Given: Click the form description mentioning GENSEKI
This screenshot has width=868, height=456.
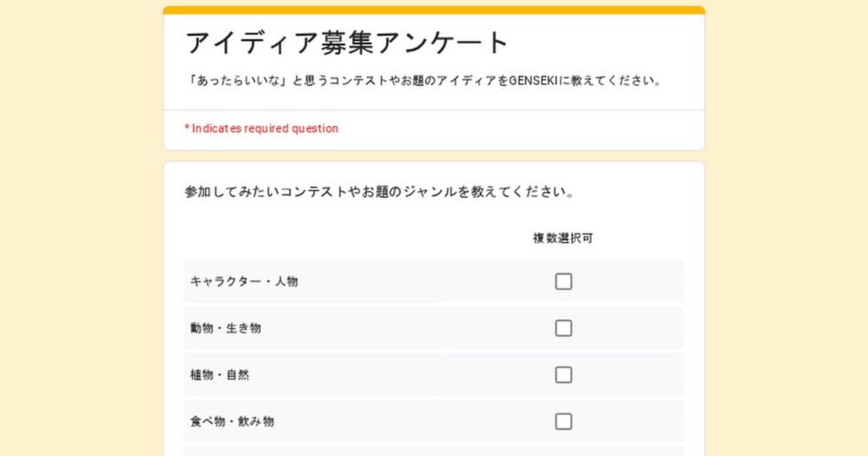Looking at the screenshot, I should click(x=424, y=81).
